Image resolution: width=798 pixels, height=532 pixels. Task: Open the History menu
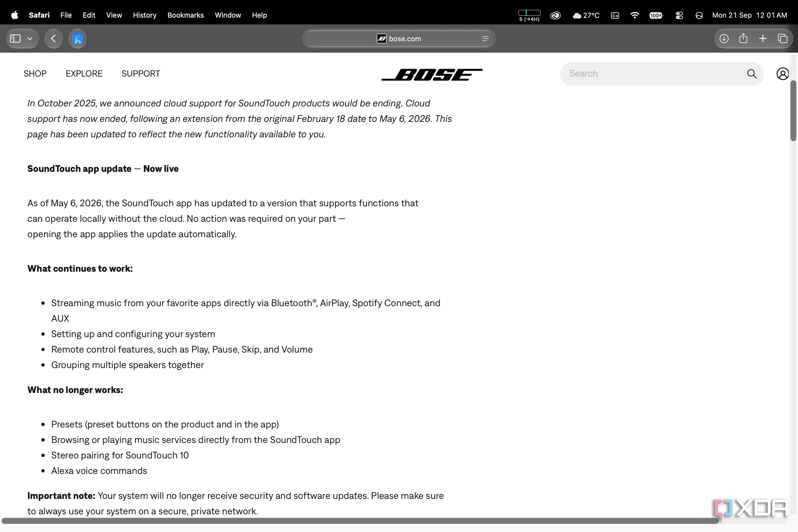tap(144, 15)
